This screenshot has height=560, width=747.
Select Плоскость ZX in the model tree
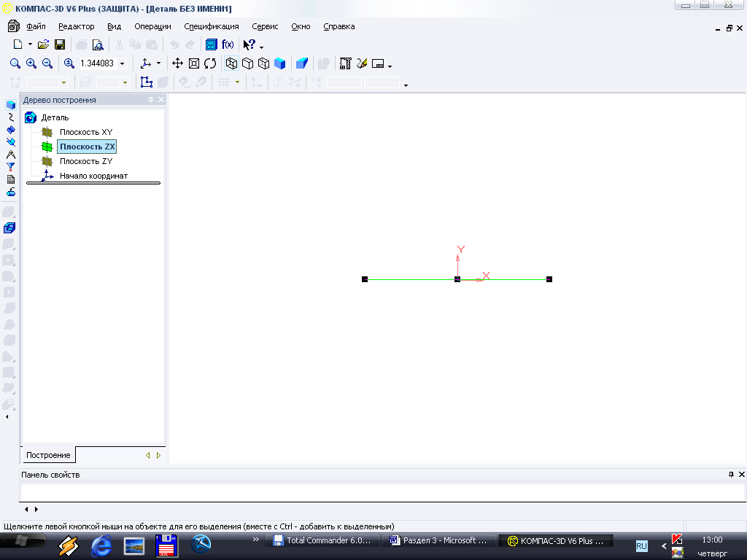88,147
